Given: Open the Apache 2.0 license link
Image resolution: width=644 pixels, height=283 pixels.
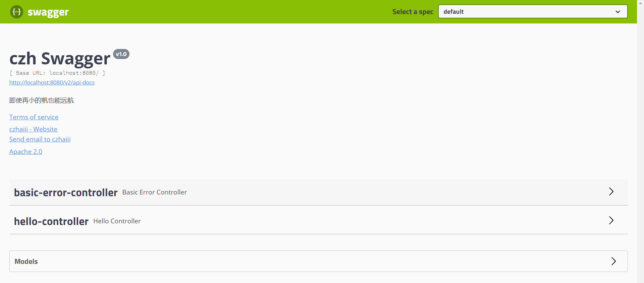Looking at the screenshot, I should 26,152.
